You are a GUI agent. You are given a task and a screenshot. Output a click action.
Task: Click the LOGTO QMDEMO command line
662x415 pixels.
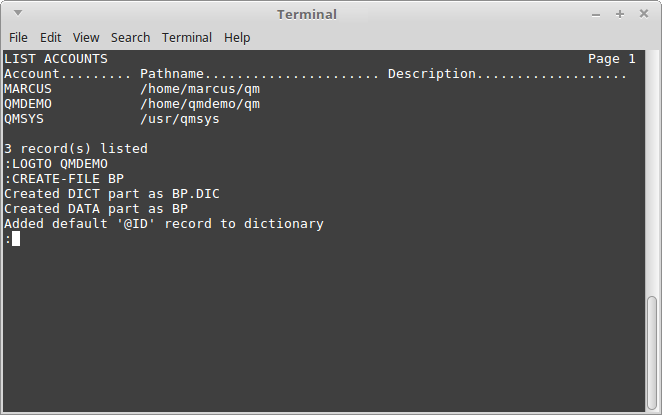pyautogui.click(x=56, y=164)
